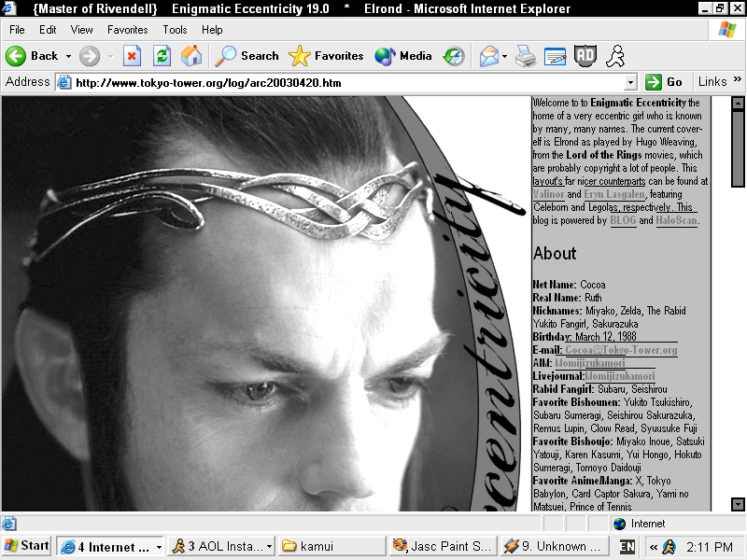Click the Mail envelope icon

488,56
